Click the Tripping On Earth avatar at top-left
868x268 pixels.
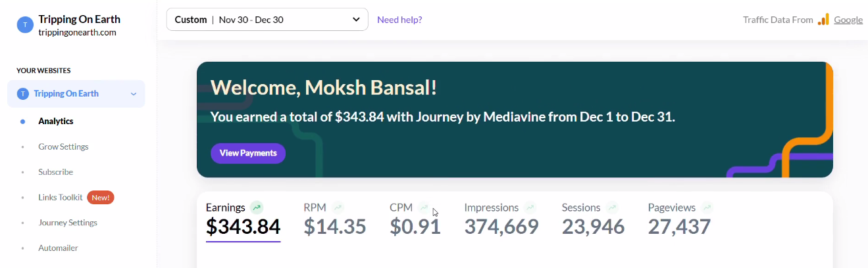tap(25, 25)
